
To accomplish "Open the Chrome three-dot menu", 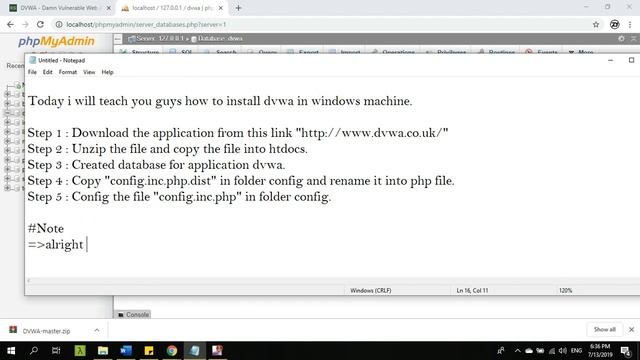I will coord(630,24).
